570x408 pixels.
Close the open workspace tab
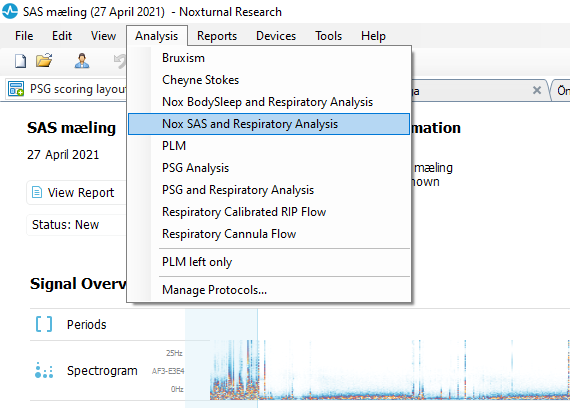click(x=537, y=90)
